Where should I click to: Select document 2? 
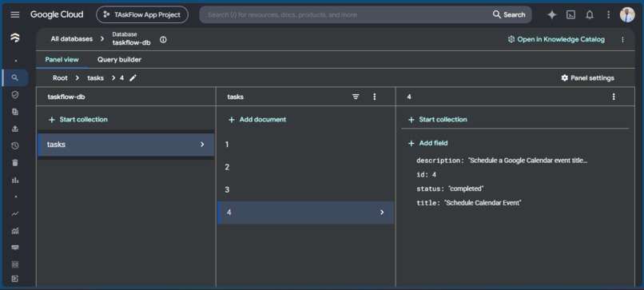(x=305, y=167)
